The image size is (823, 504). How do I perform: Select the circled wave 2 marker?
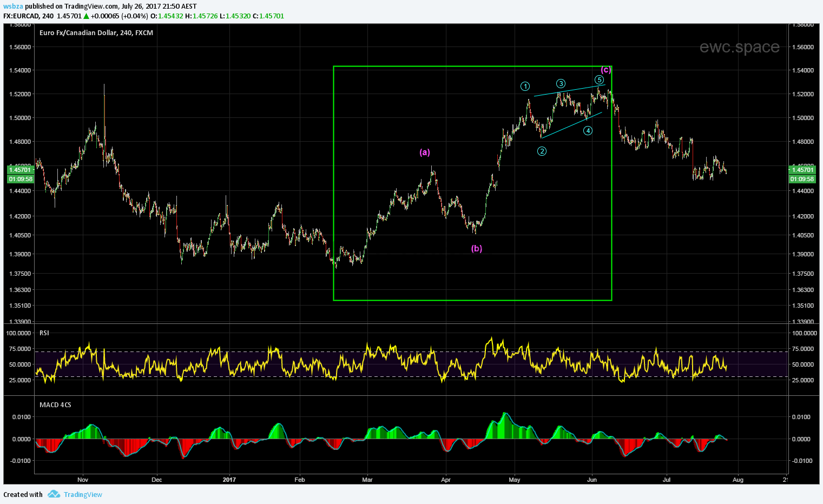pos(542,151)
